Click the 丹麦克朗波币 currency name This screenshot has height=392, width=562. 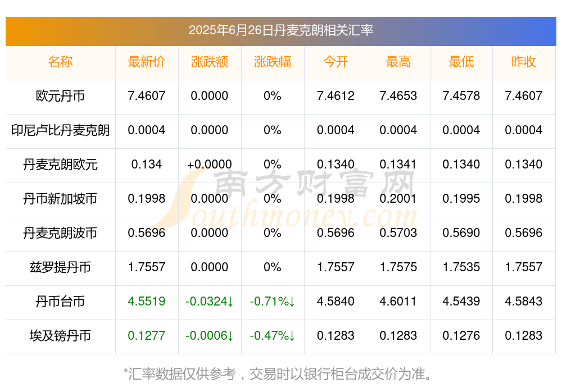click(x=60, y=233)
